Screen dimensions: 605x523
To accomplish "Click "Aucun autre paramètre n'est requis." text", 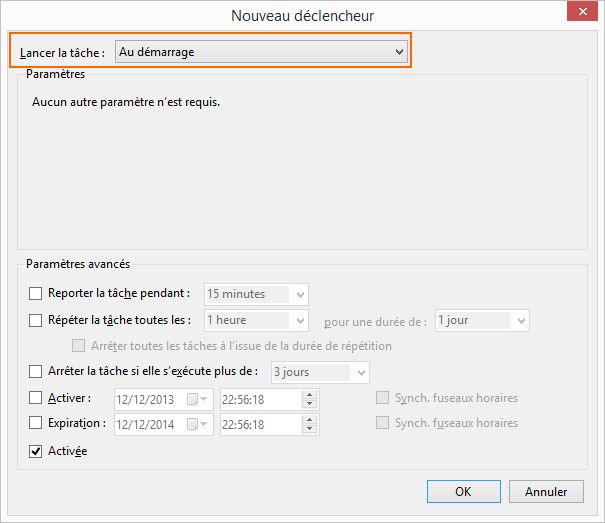I will [x=126, y=102].
